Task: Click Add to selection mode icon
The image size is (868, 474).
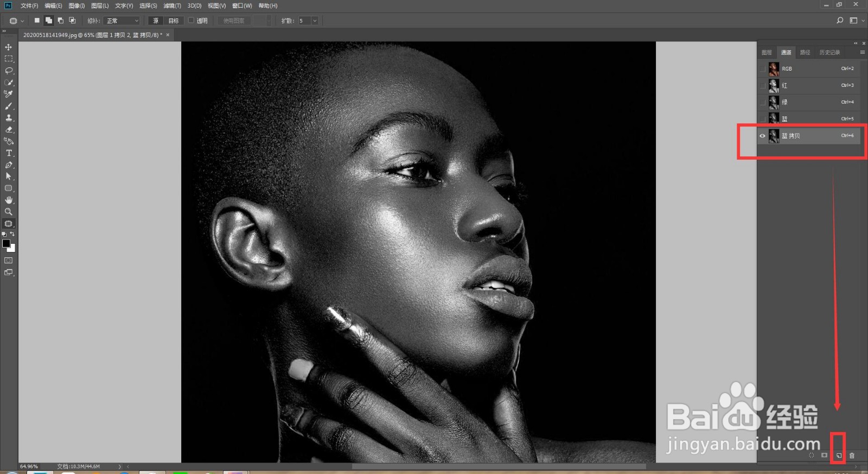Action: tap(49, 21)
